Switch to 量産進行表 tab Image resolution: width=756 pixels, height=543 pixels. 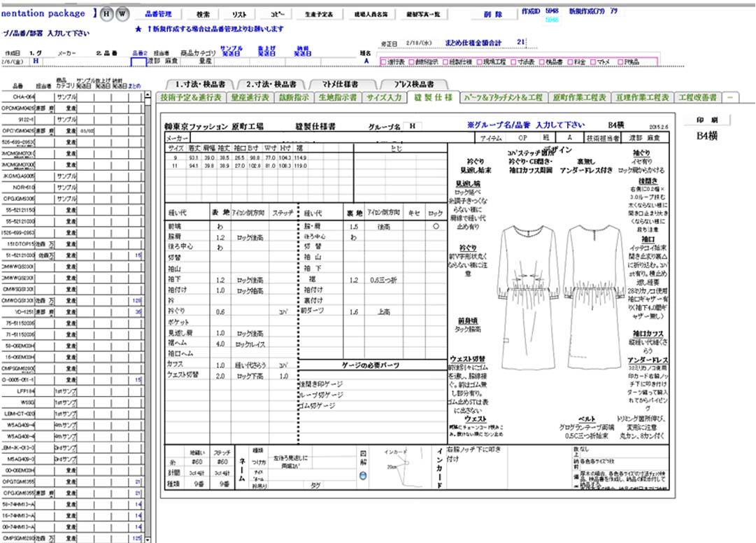249,97
